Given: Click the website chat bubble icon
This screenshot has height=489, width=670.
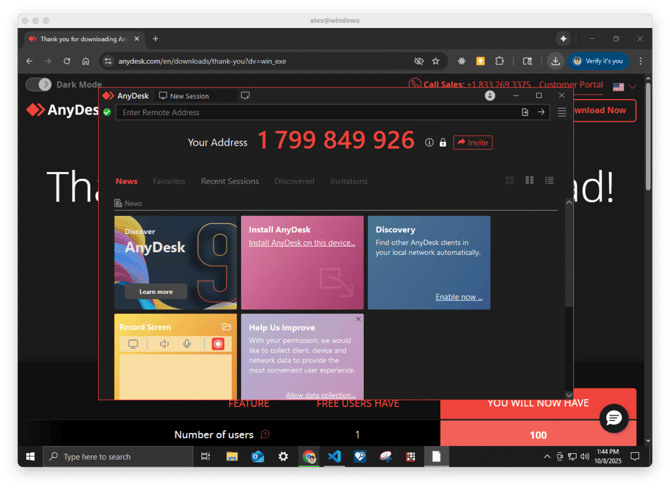Looking at the screenshot, I should [x=614, y=418].
